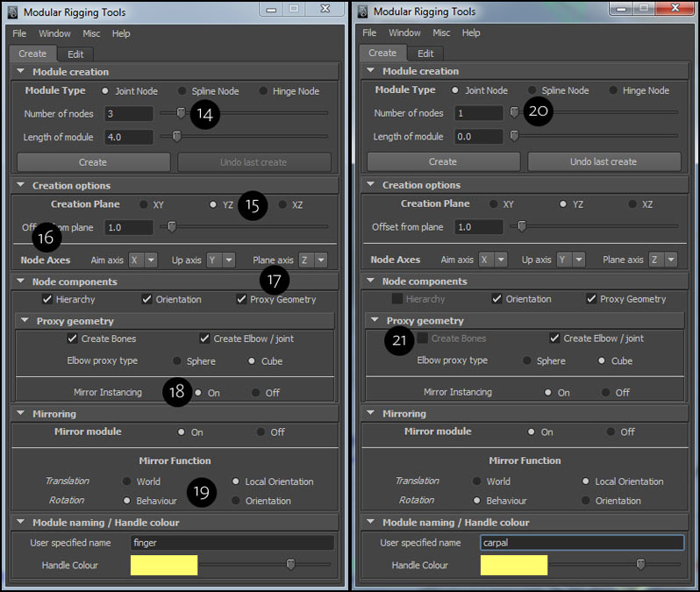Collapse Creation options section in right window

click(370, 184)
